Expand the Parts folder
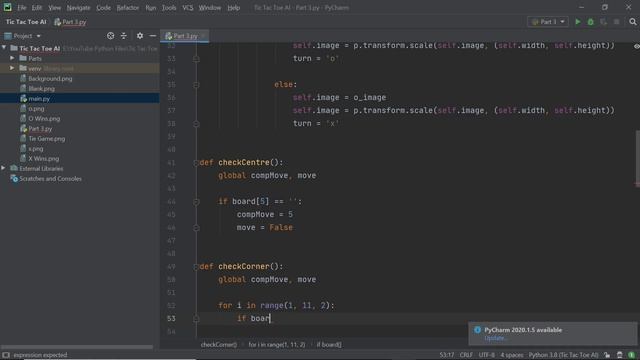The width and height of the screenshot is (640, 360). pyautogui.click(x=12, y=58)
